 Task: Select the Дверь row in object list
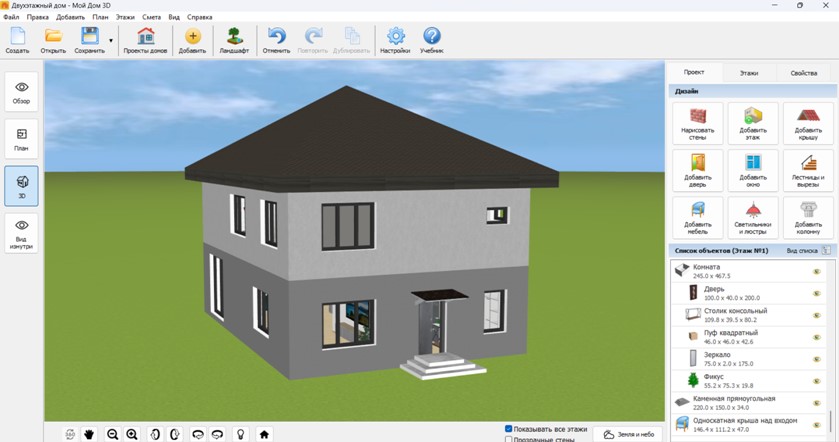tap(748, 293)
